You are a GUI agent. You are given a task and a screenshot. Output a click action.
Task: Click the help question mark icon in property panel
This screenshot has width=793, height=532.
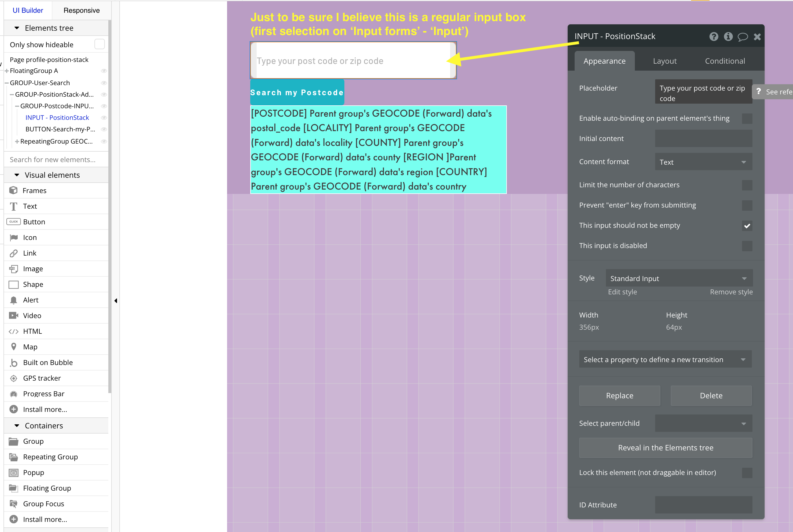coord(714,36)
